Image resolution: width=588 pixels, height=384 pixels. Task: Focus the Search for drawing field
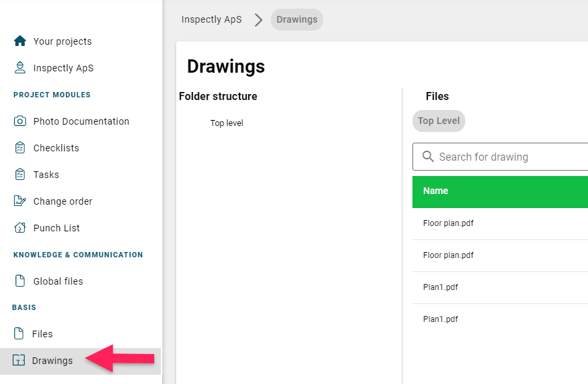coord(501,157)
